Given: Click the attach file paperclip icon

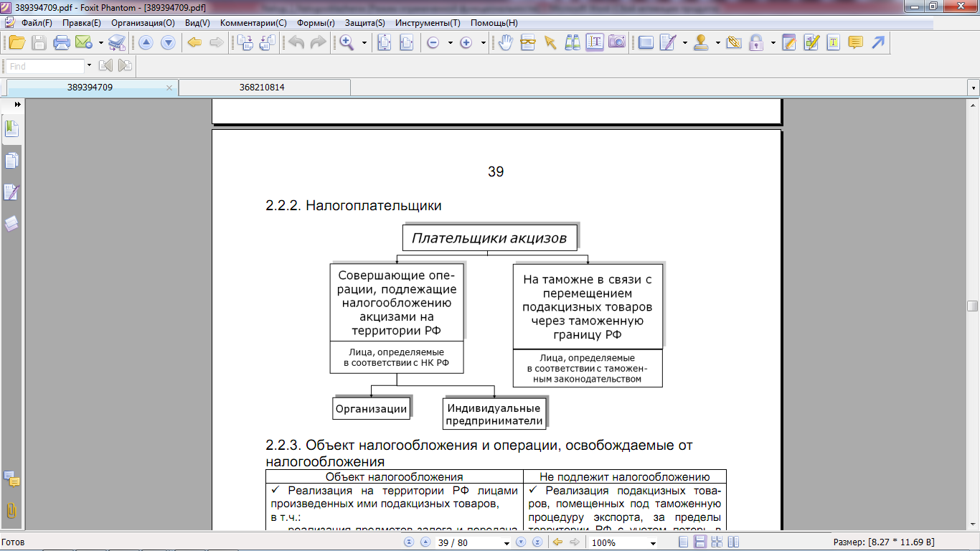Looking at the screenshot, I should coord(733,42).
